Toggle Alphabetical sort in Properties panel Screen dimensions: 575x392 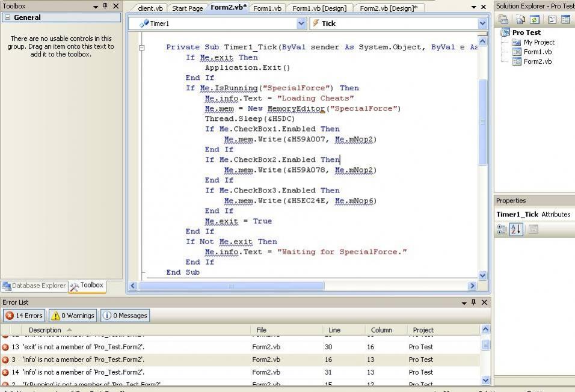(516, 230)
